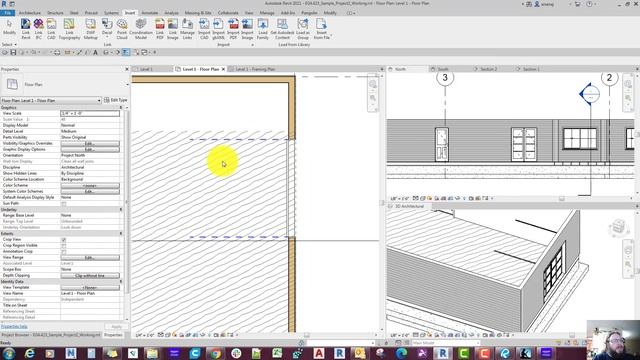Open the File menu tab
The width and height of the screenshot is (640, 360).
point(7,13)
